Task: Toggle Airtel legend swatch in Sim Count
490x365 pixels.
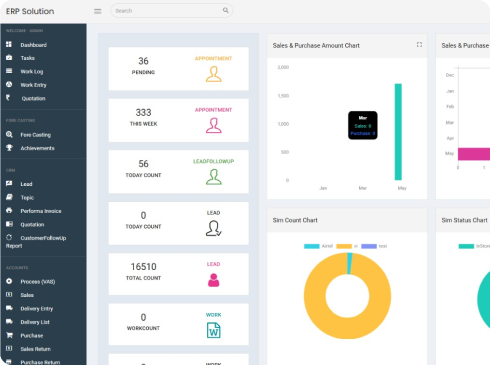Action: tap(311, 246)
